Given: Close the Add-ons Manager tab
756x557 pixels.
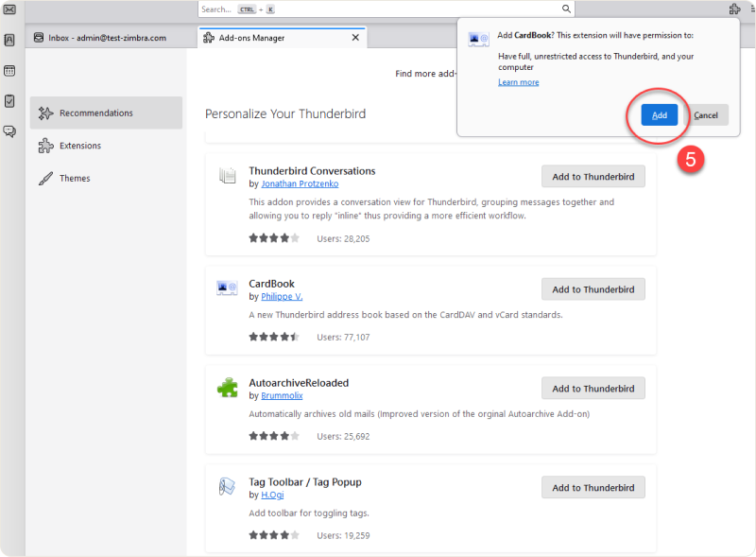Looking at the screenshot, I should tap(355, 37).
